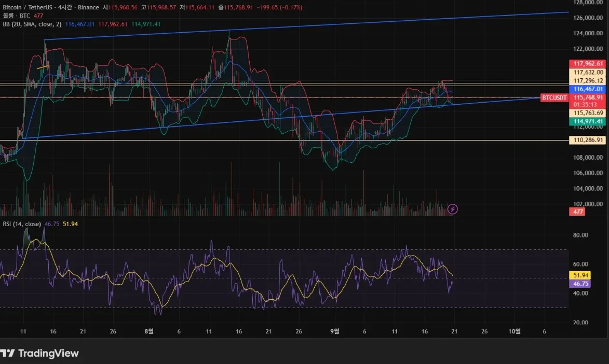Click the 117,632.00 horizontal level label
Image resolution: width=609 pixels, height=364 pixels.
coord(588,72)
